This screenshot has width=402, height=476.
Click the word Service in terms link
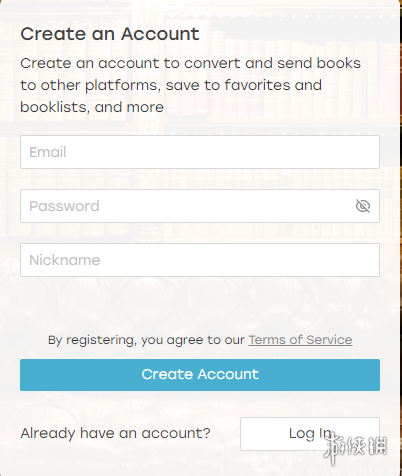click(x=329, y=340)
